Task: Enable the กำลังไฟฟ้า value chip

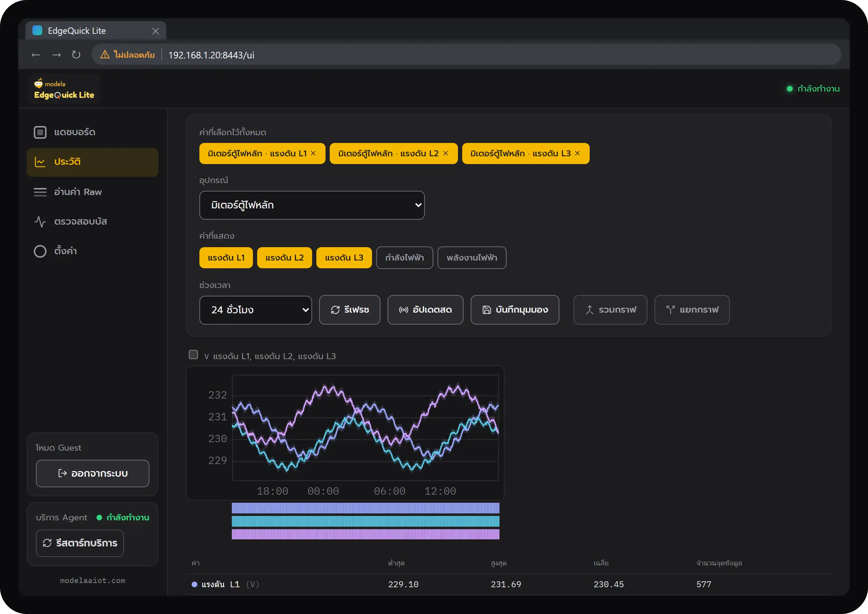Action: pyautogui.click(x=404, y=258)
